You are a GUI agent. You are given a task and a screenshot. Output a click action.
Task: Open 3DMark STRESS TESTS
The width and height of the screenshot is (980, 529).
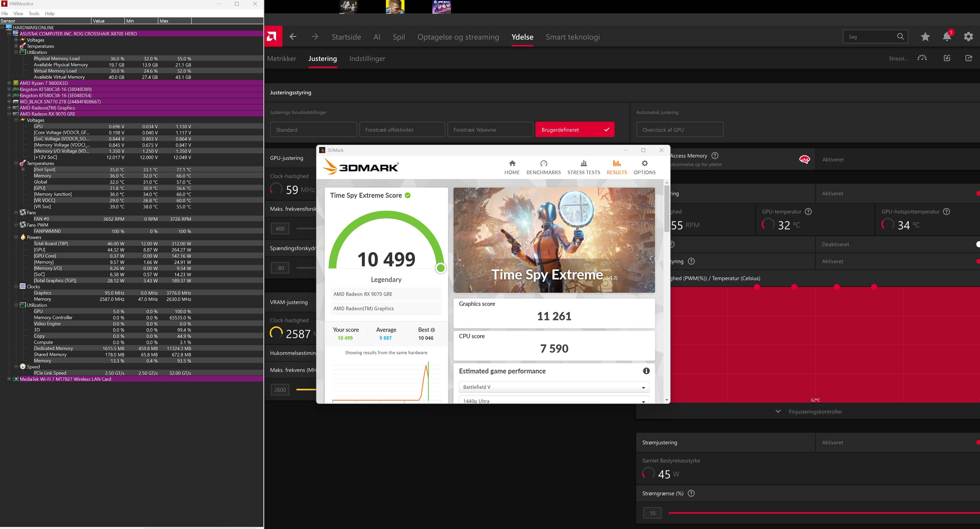click(x=584, y=167)
